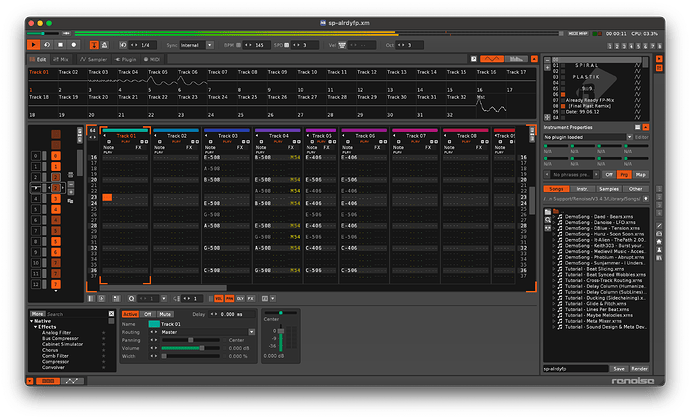The image size is (690, 418).
Task: Select the Other browser category
Action: tap(635, 189)
